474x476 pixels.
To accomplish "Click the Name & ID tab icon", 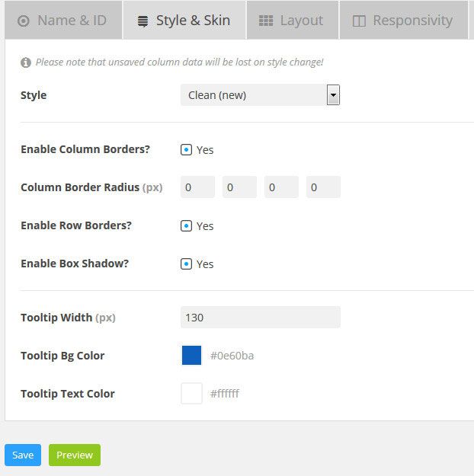I will [x=24, y=21].
